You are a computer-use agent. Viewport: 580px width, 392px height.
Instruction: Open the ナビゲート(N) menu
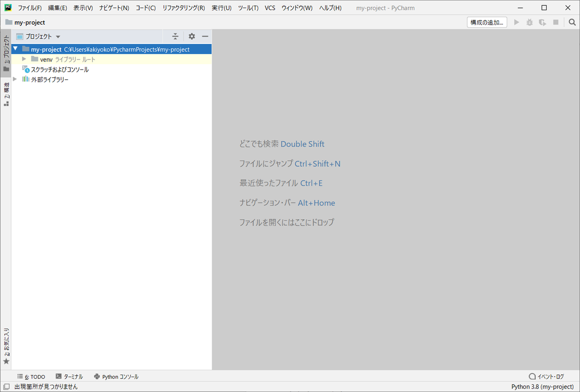coord(114,8)
